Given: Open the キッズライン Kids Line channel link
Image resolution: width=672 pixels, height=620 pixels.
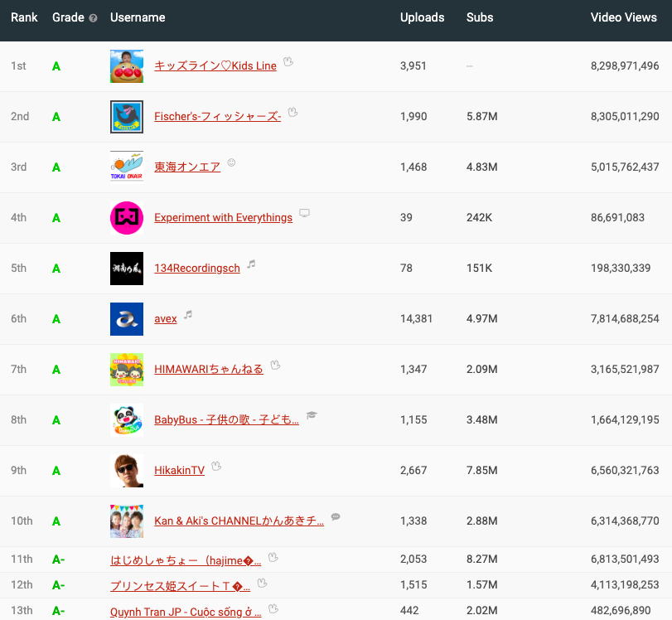Looking at the screenshot, I should [215, 66].
